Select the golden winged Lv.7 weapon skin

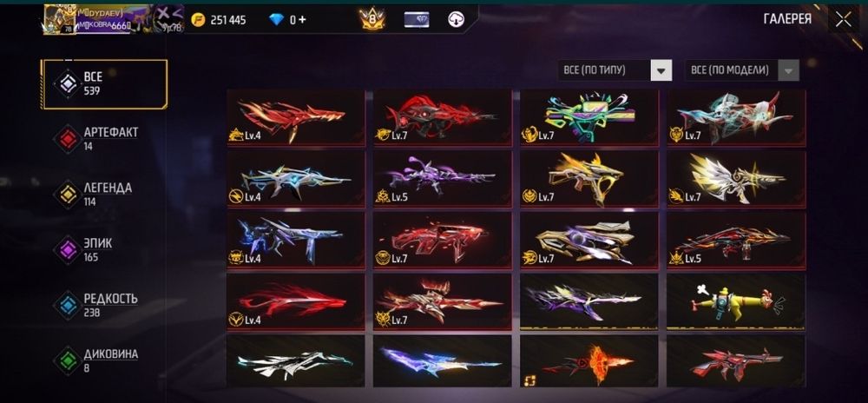tap(736, 178)
